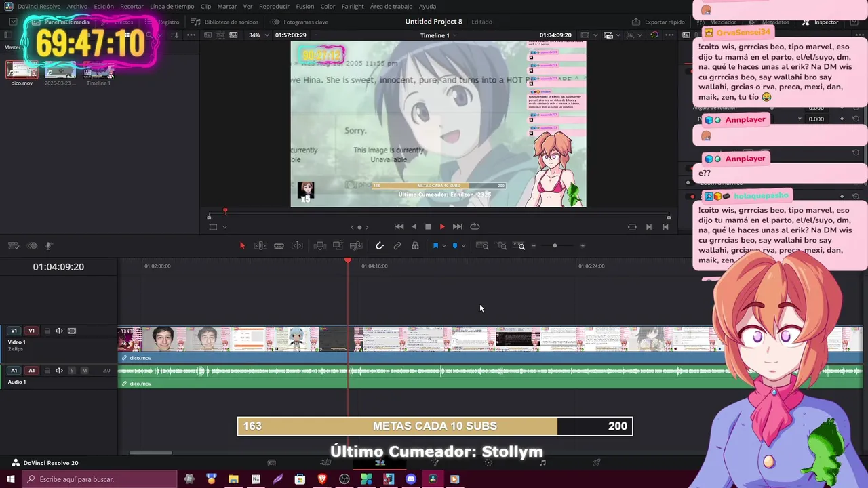Jump to first frame in viewer
The width and height of the screenshot is (868, 488).
tap(399, 226)
